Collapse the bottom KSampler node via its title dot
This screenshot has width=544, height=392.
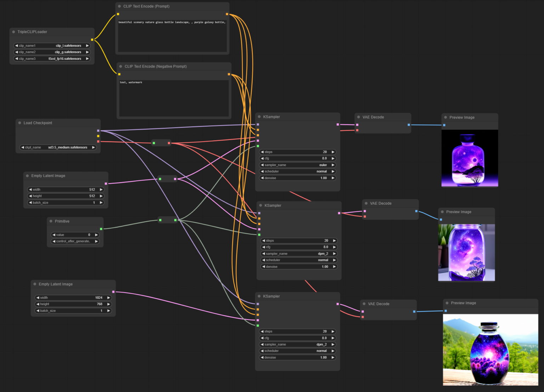coord(260,296)
